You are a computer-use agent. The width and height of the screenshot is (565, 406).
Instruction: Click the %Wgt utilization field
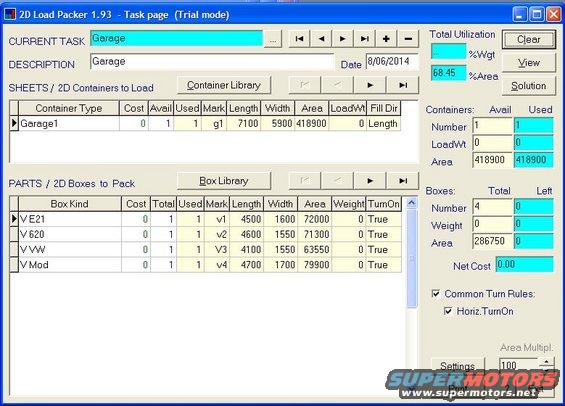pyautogui.click(x=449, y=52)
